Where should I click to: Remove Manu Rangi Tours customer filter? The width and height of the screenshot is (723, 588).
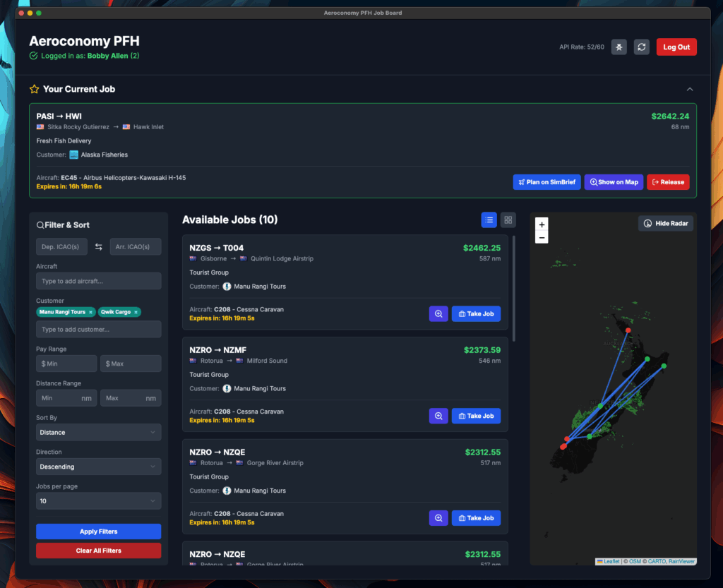click(x=90, y=313)
